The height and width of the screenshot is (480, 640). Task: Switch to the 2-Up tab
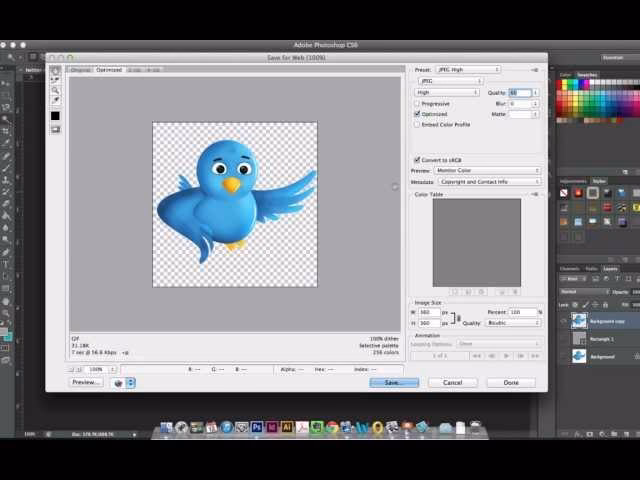(x=134, y=70)
